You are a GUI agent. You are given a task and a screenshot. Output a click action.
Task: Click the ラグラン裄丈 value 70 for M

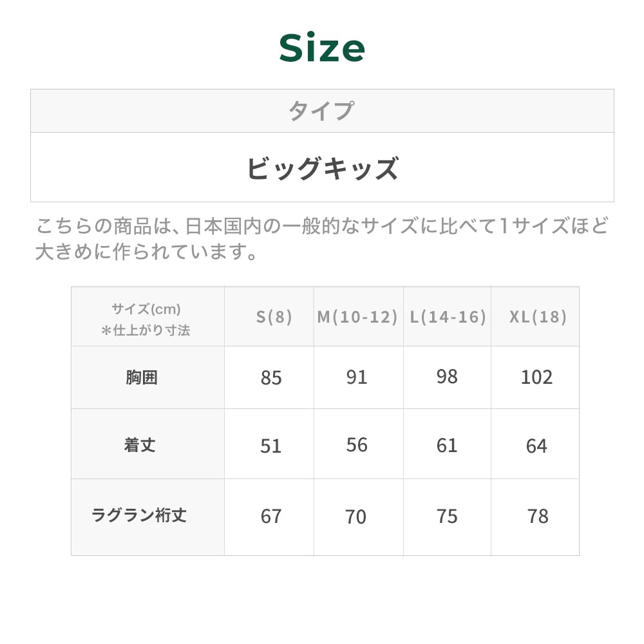[x=355, y=516]
